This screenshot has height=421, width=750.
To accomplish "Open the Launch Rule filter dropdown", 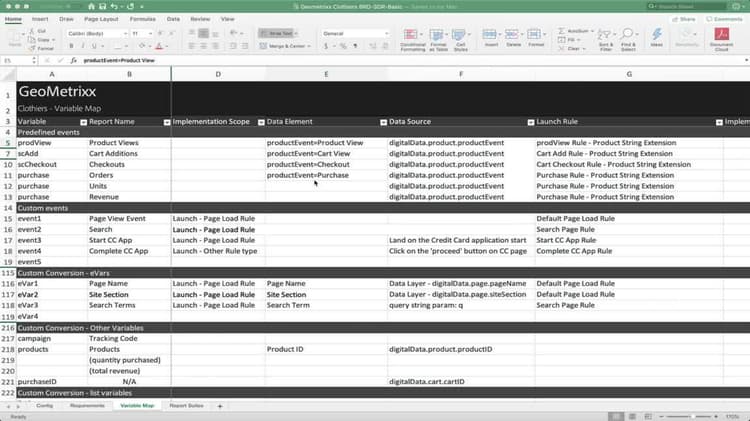I will pyautogui.click(x=719, y=122).
